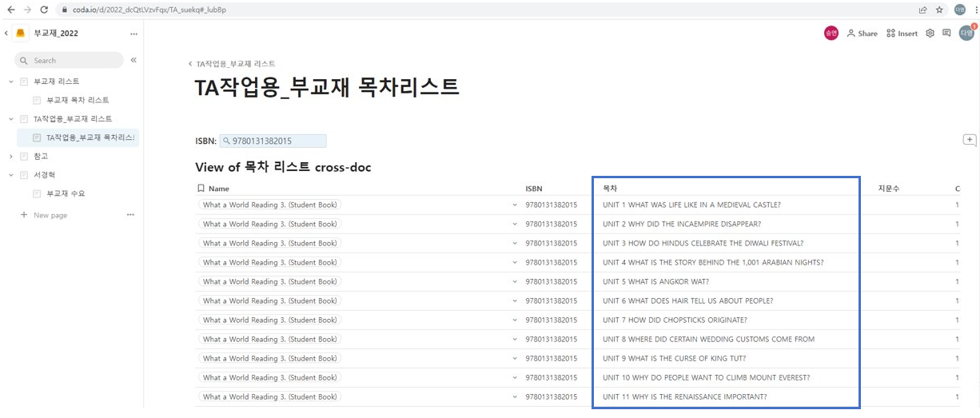Expand the 참고 tree section
Viewport: 980px width, 418px height.
point(11,156)
